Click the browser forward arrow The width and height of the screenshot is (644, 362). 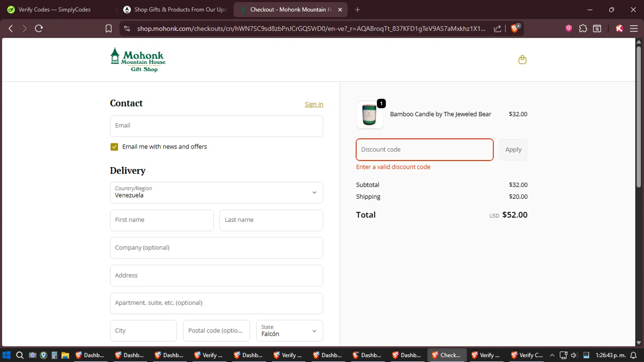tap(24, 28)
